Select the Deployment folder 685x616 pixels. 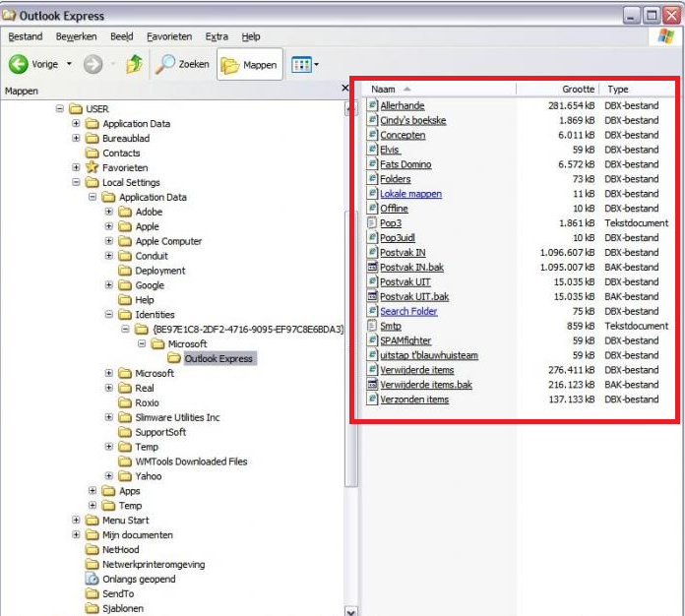point(152,271)
